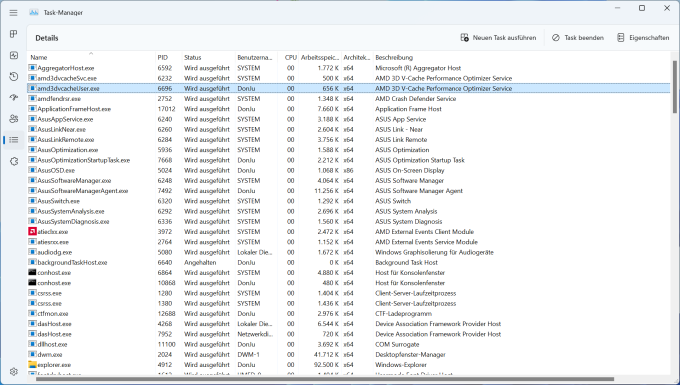Click 'Desktopfenster-Manager' description
Image resolution: width=680 pixels, height=385 pixels.
pos(410,355)
